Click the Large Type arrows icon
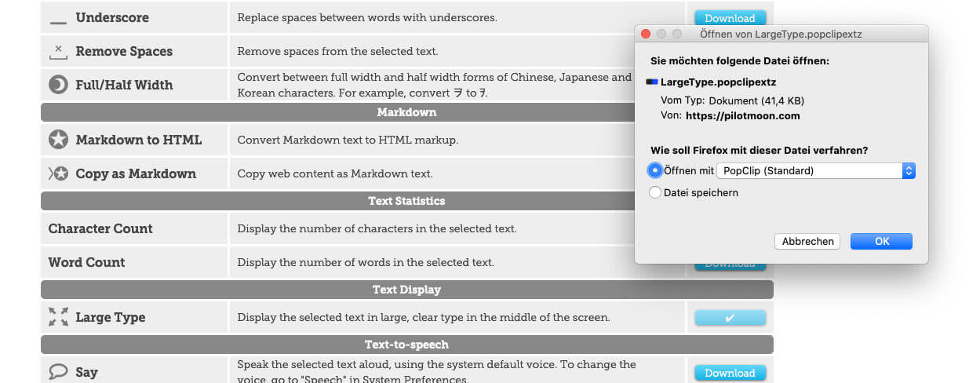The image size is (980, 383). pyautogui.click(x=58, y=317)
